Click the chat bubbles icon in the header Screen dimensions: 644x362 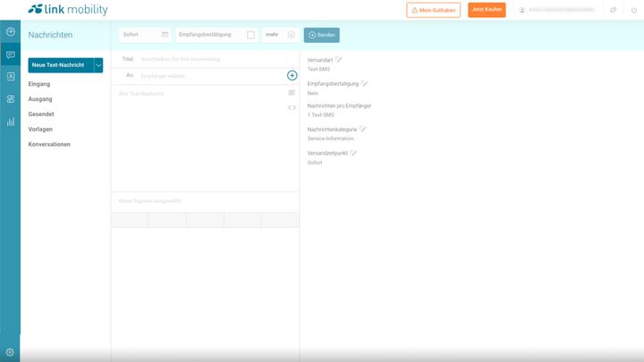pos(614,10)
